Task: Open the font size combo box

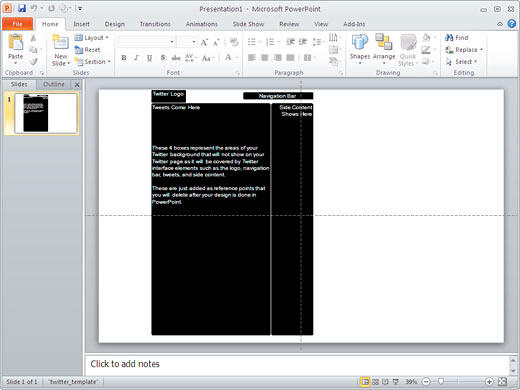Action: click(188, 42)
